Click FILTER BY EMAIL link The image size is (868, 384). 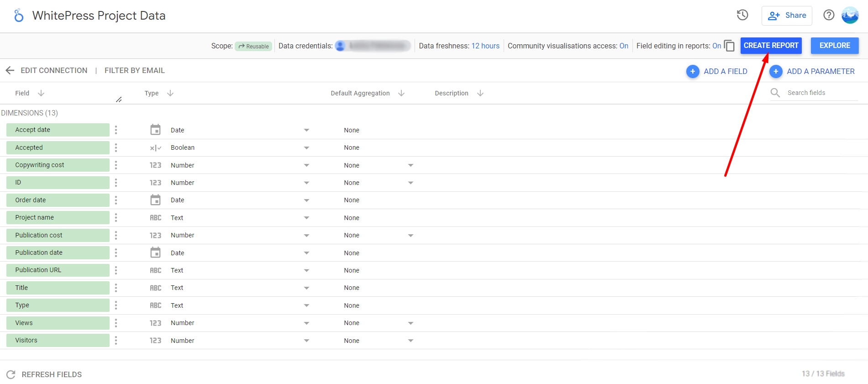coord(135,70)
